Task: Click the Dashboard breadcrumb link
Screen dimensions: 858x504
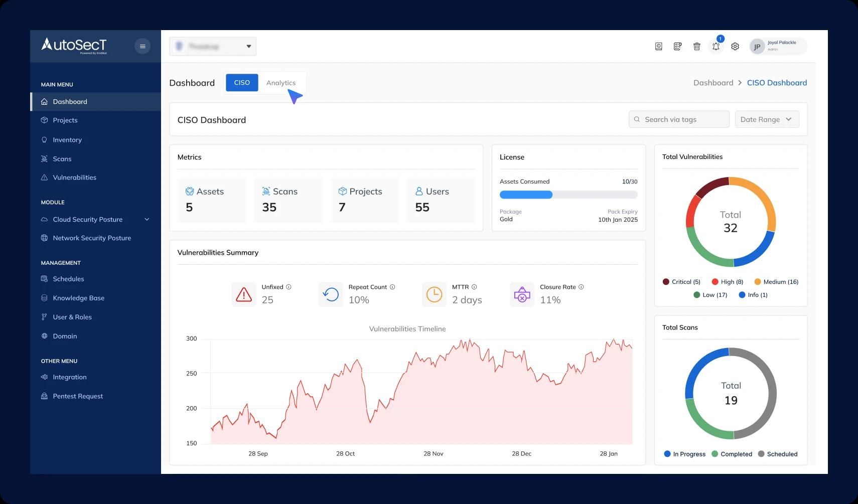Action: pyautogui.click(x=713, y=83)
